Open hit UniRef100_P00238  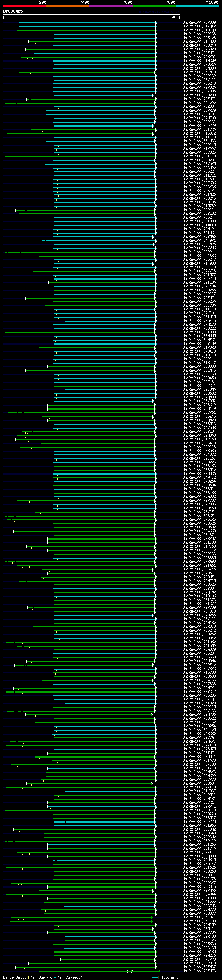(199, 34)
